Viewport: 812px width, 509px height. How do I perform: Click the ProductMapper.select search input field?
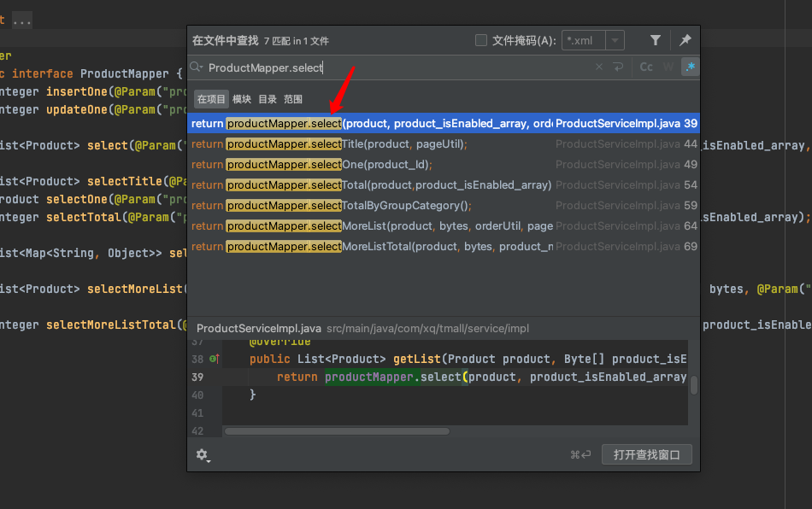click(x=393, y=67)
